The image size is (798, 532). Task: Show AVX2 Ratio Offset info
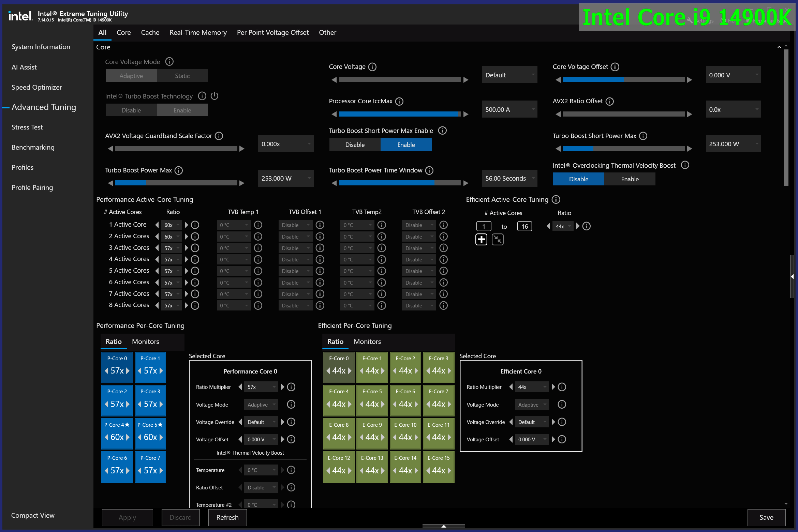coord(610,101)
